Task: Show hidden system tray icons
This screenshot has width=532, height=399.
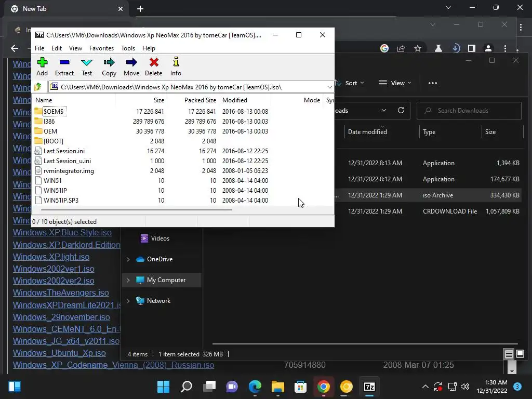Action: click(x=425, y=387)
